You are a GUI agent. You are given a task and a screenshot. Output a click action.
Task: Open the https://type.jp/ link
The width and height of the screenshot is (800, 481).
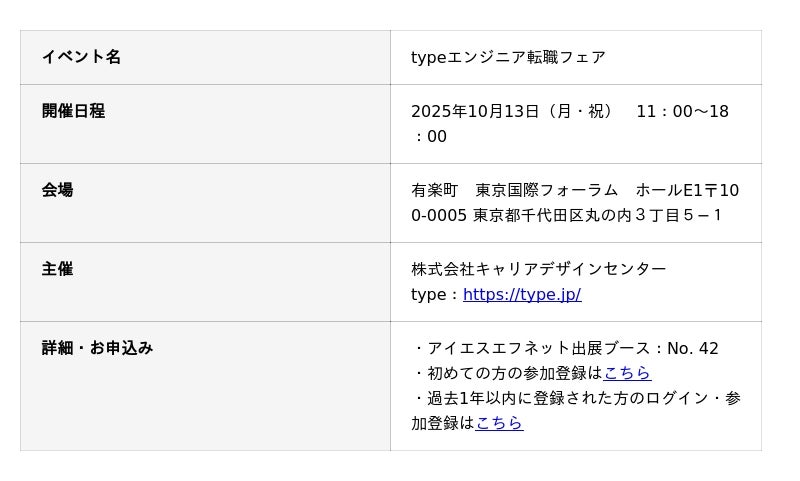click(521, 294)
